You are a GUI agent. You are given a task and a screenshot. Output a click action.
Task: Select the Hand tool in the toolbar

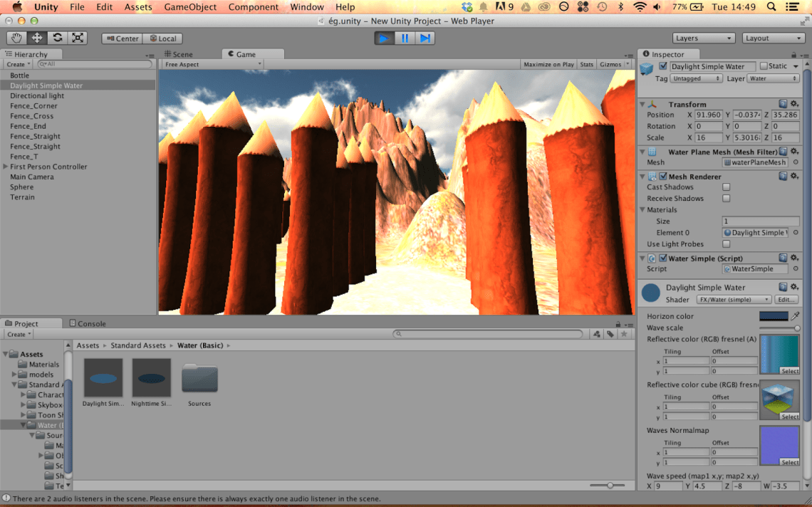tap(16, 38)
